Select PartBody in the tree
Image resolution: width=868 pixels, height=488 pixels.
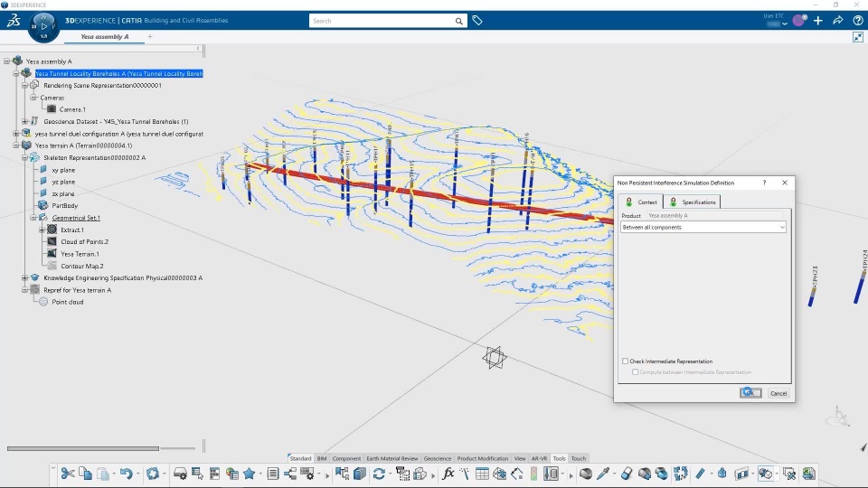[65, 206]
